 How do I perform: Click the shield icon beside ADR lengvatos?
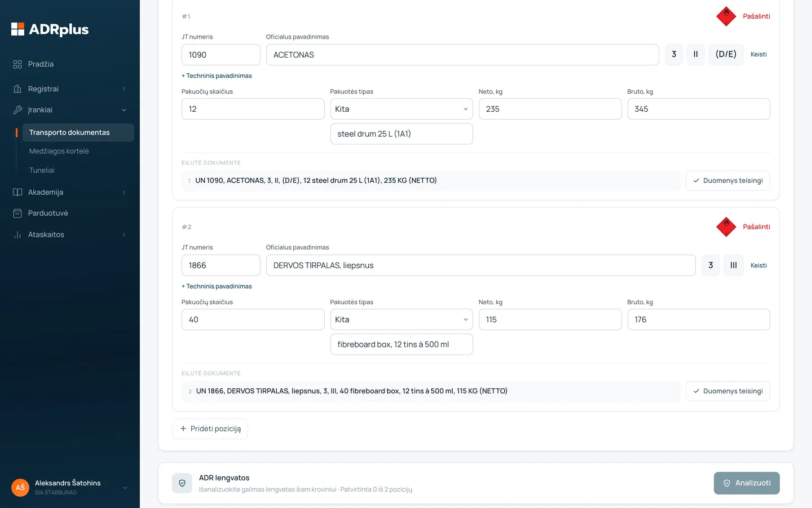(182, 483)
